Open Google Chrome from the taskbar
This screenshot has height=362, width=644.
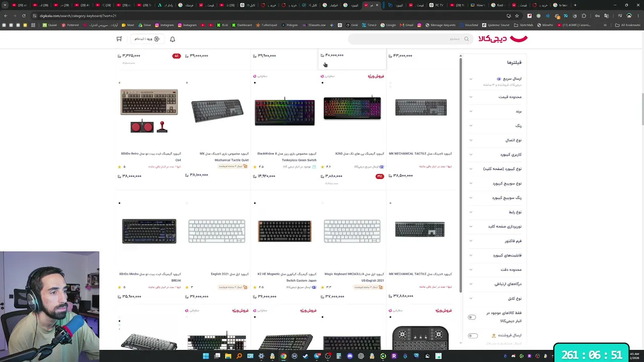pyautogui.click(x=283, y=356)
